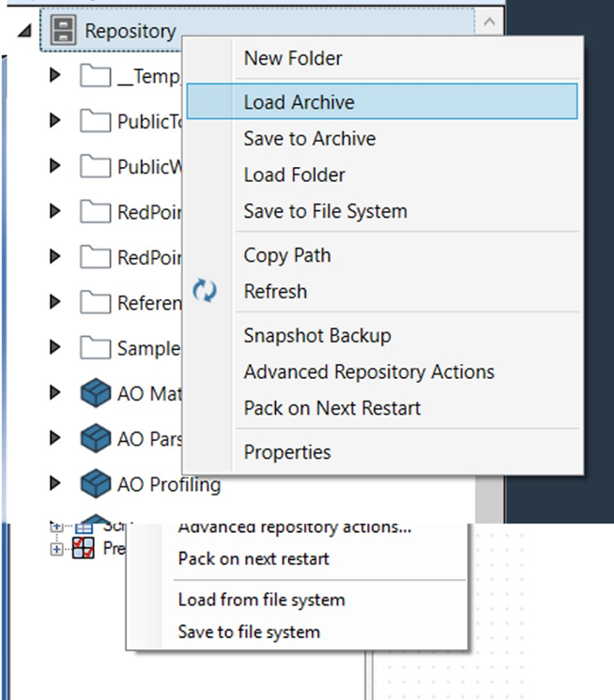Click the Referen folder icon
This screenshot has width=614, height=700.
(96, 302)
